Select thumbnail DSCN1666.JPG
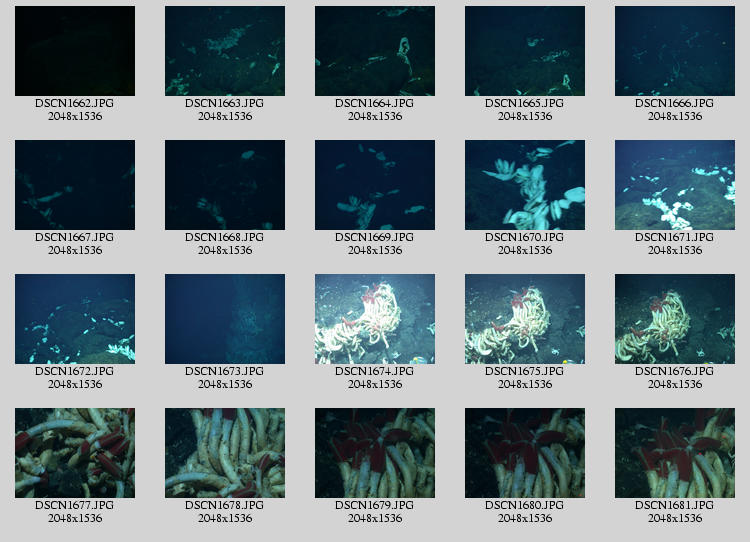Viewport: 750px width, 542px height. [675, 51]
